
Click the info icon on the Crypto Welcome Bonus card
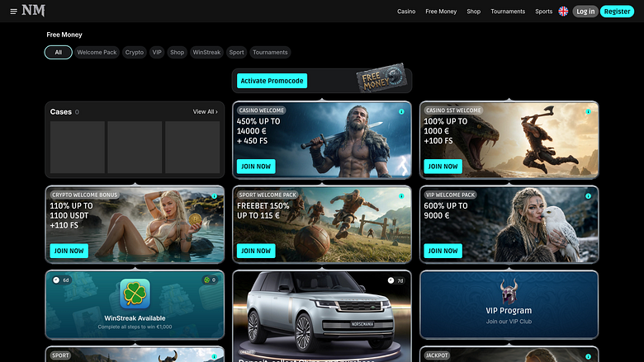[214, 196]
